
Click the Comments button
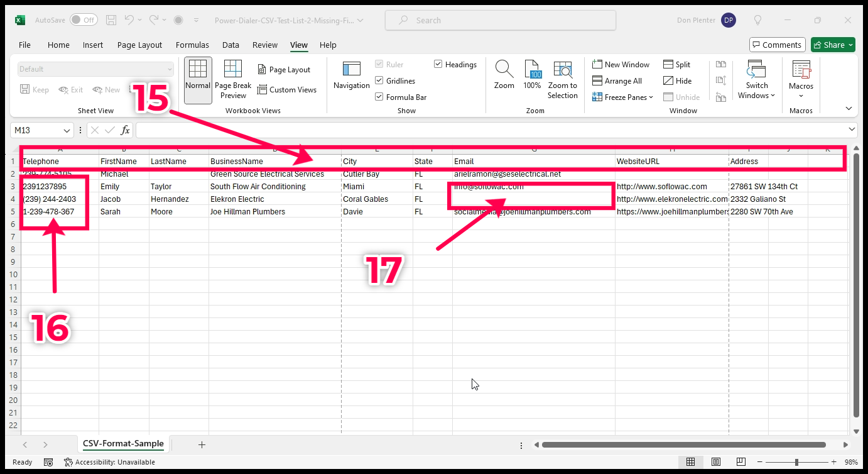(777, 45)
